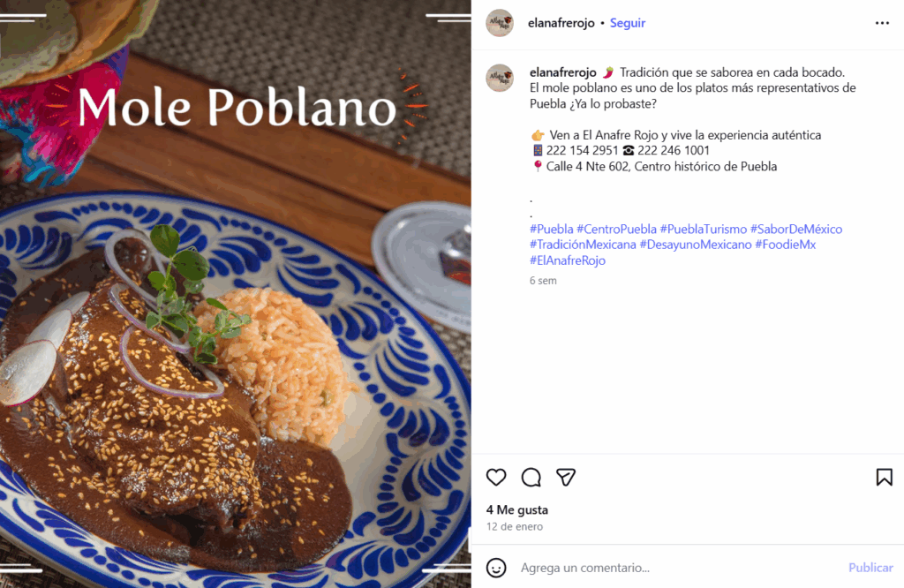Viewport: 904px width, 588px height.
Task: Open the #CentroPuebla hashtag
Action: 616,229
